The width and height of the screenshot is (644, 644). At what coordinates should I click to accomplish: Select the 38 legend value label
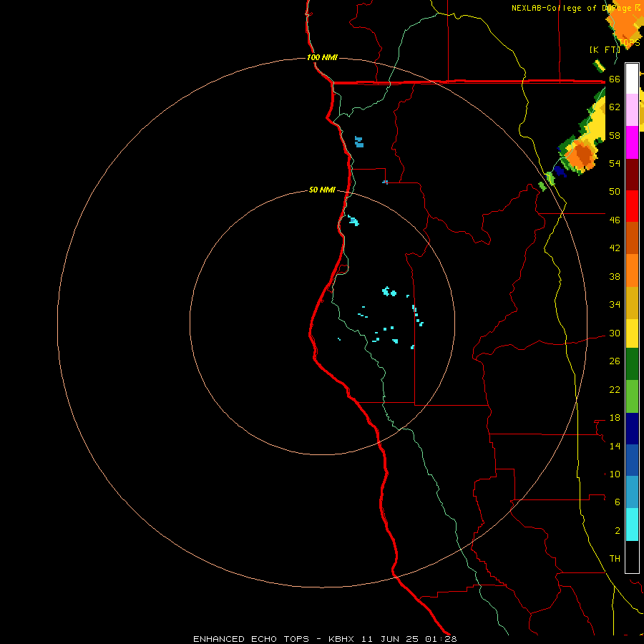615,277
